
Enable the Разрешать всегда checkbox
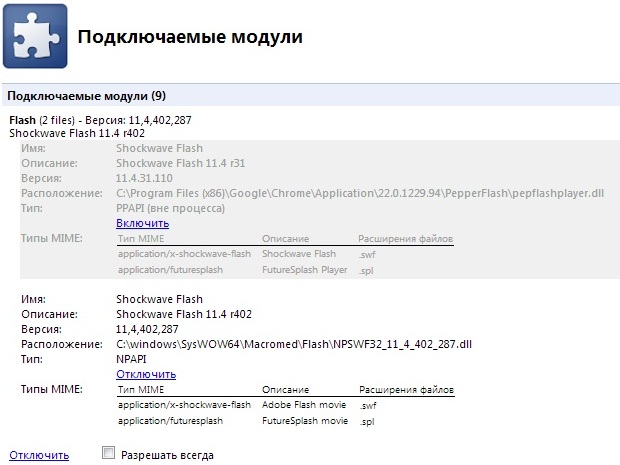tap(108, 453)
